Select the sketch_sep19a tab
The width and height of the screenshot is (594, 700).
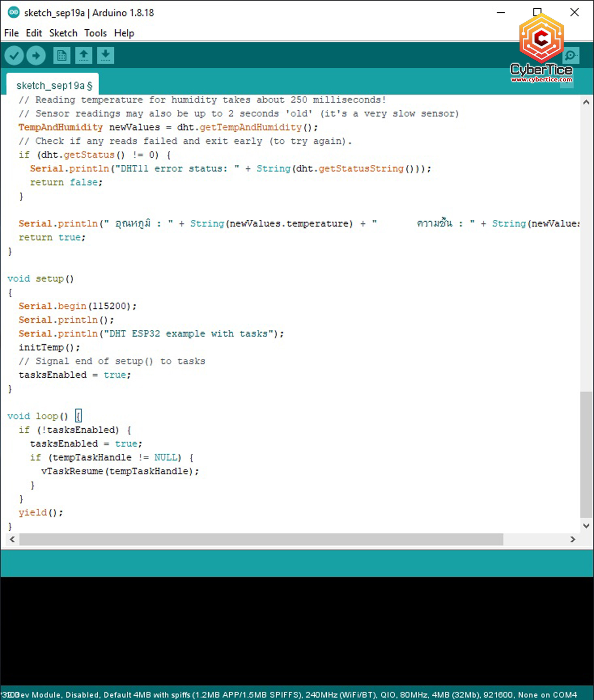point(53,86)
